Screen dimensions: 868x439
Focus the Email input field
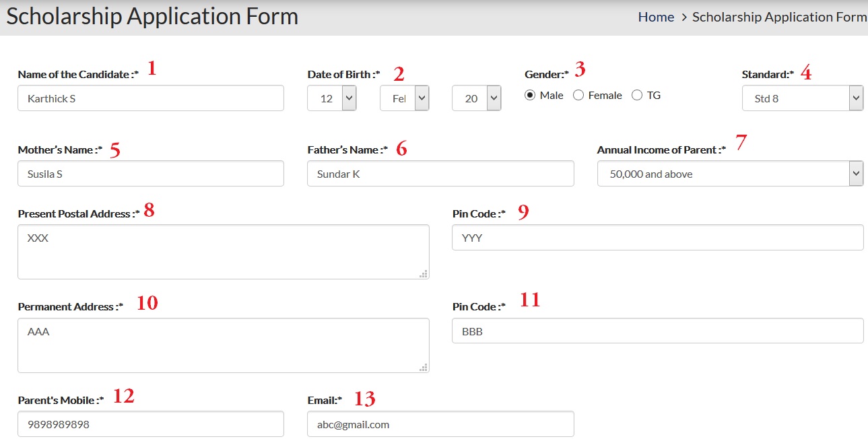click(440, 425)
